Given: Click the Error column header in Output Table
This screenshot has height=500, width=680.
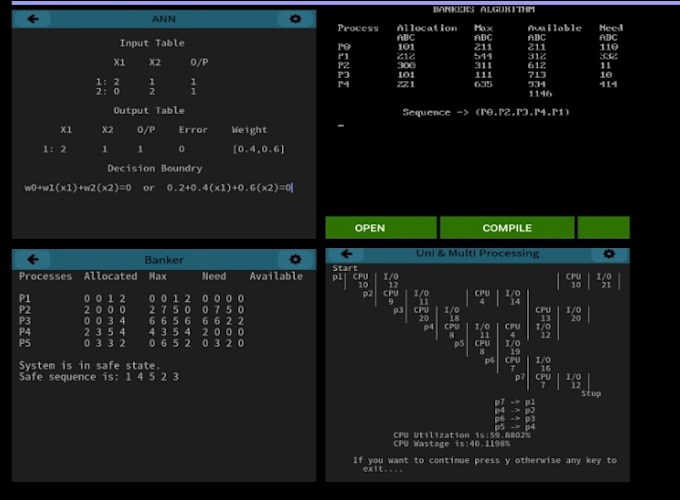Looking at the screenshot, I should [193, 130].
